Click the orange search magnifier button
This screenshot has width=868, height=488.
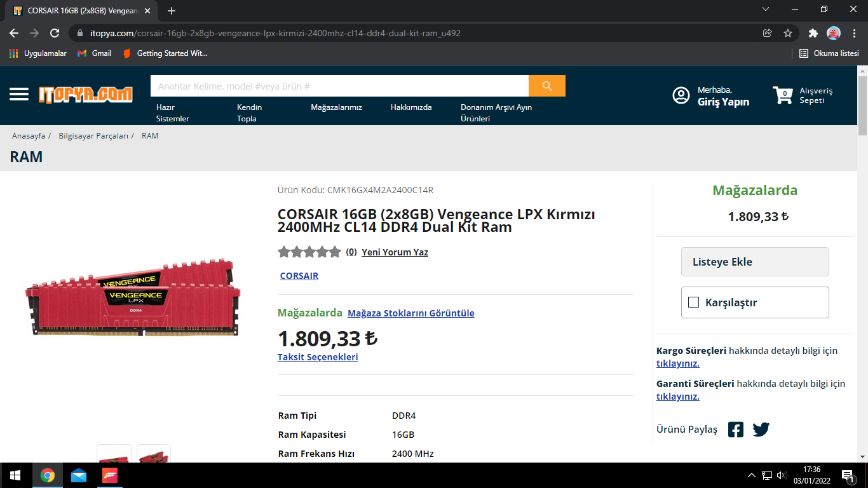click(x=547, y=86)
